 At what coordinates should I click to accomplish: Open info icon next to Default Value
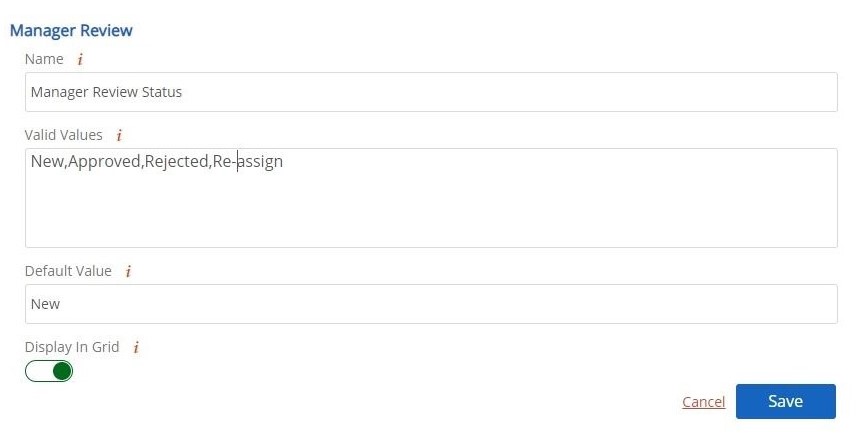(x=128, y=271)
